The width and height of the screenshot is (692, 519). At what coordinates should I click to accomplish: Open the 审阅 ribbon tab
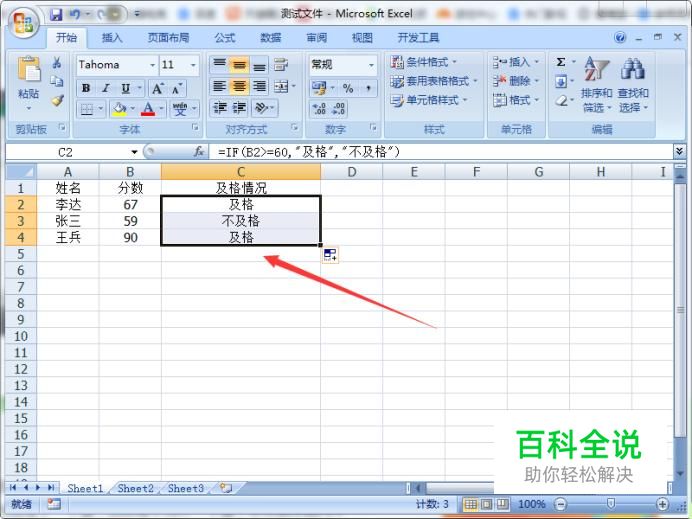click(x=316, y=38)
